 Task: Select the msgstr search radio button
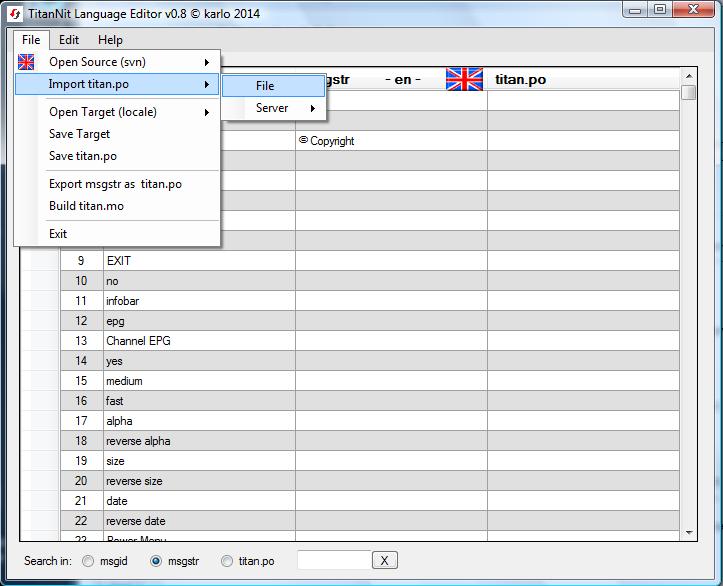pos(155,561)
